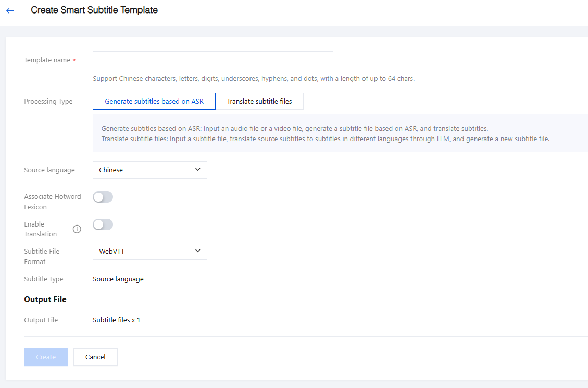Click the Enable Translation info icon

click(x=77, y=229)
